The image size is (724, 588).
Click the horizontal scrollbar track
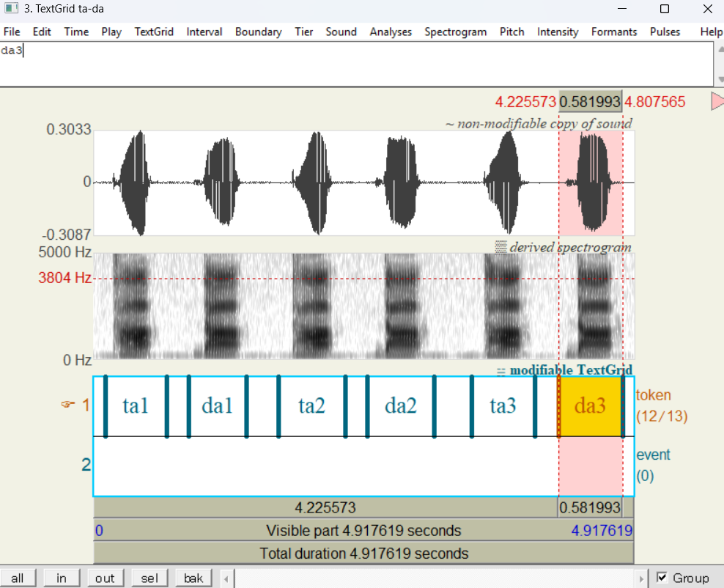coord(434,578)
